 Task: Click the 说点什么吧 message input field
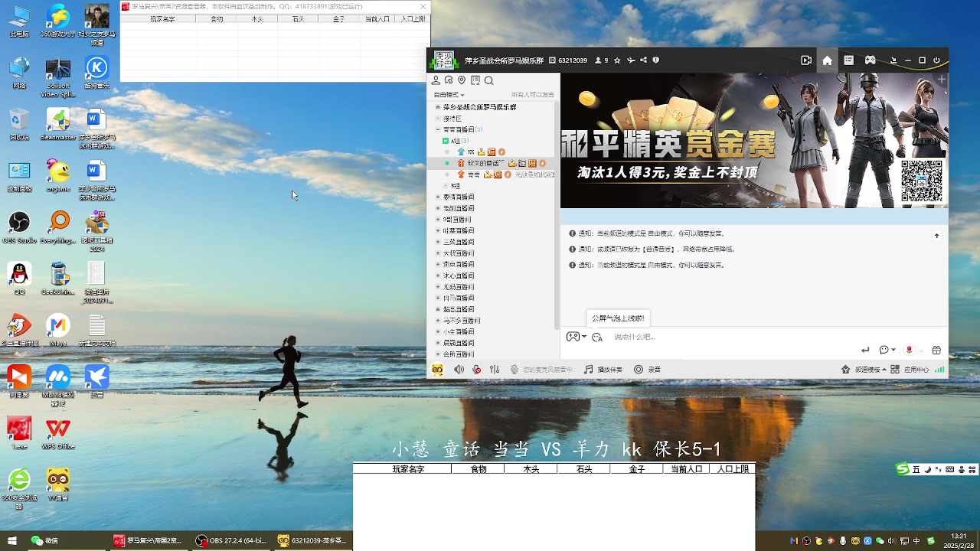tap(674, 337)
